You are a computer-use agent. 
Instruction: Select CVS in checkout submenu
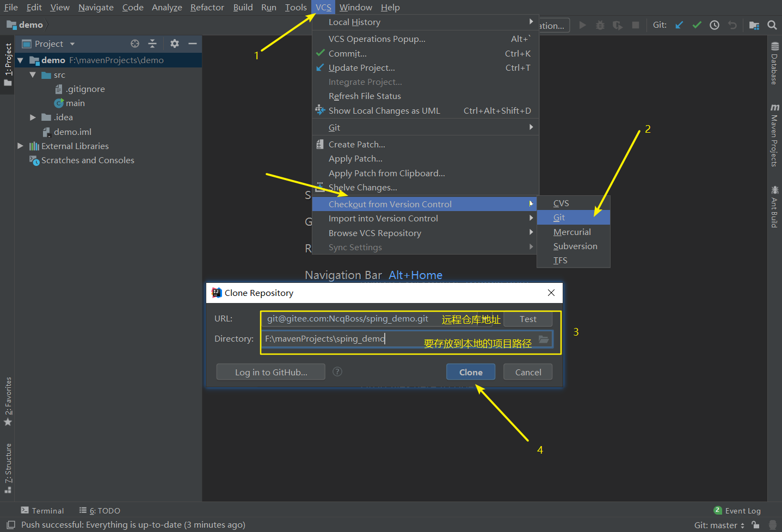tap(574, 203)
